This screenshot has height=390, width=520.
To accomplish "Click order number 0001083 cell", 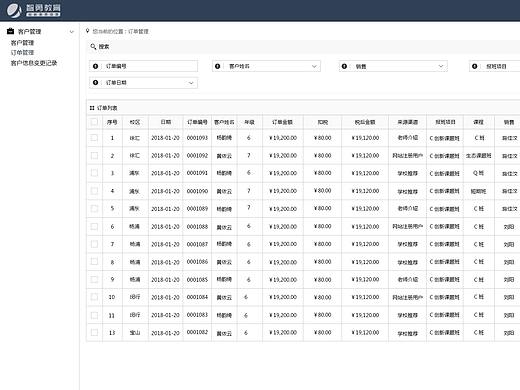I will [x=197, y=315].
